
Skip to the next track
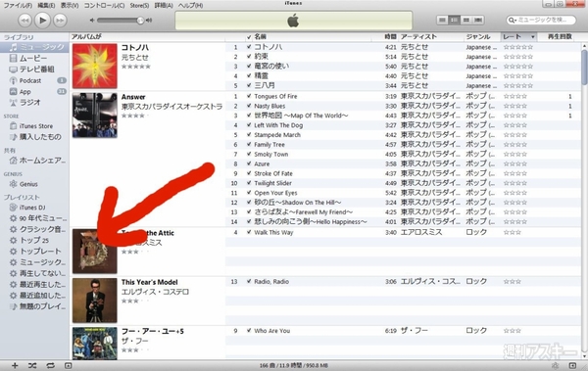tap(60, 21)
